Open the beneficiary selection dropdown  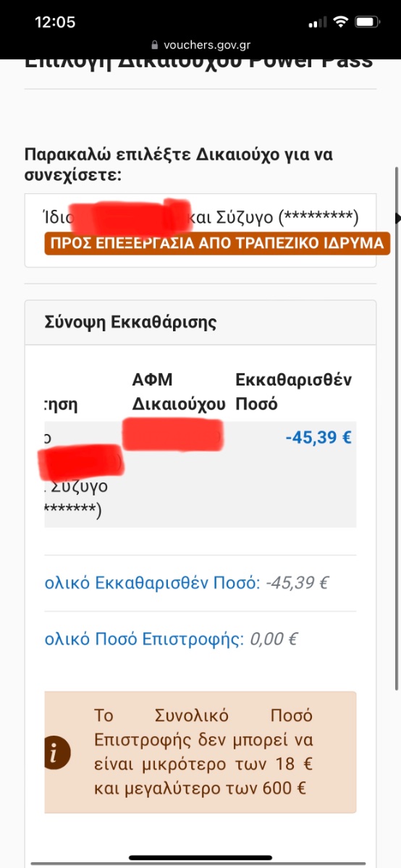point(200,230)
